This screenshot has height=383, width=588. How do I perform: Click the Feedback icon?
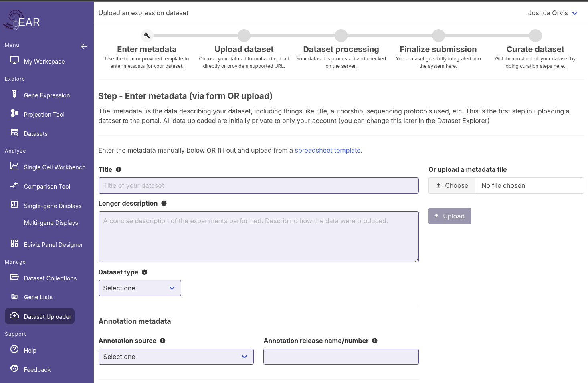(14, 368)
